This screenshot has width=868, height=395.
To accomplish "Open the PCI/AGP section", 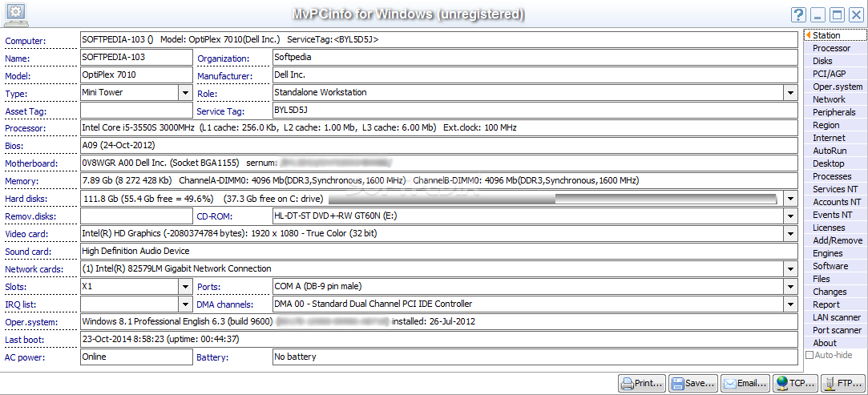I will [x=835, y=74].
